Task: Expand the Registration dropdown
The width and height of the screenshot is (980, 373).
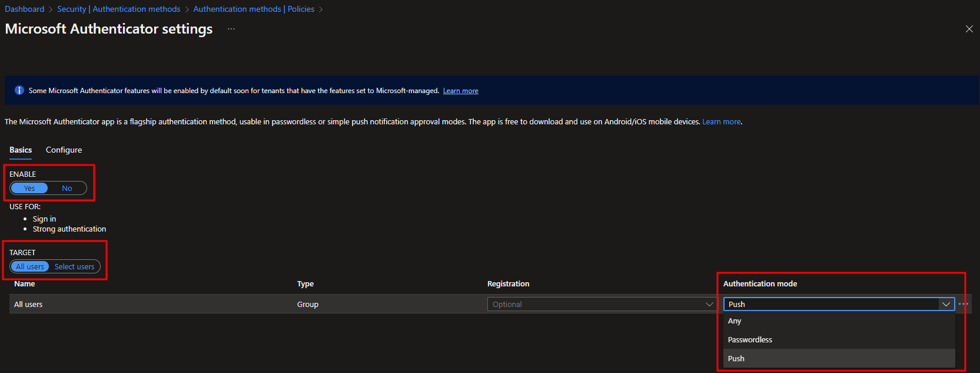Action: pyautogui.click(x=601, y=304)
